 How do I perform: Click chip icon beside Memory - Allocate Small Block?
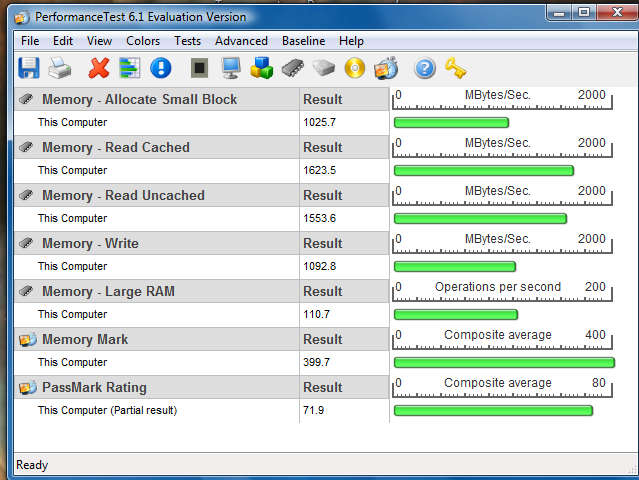coord(26,99)
